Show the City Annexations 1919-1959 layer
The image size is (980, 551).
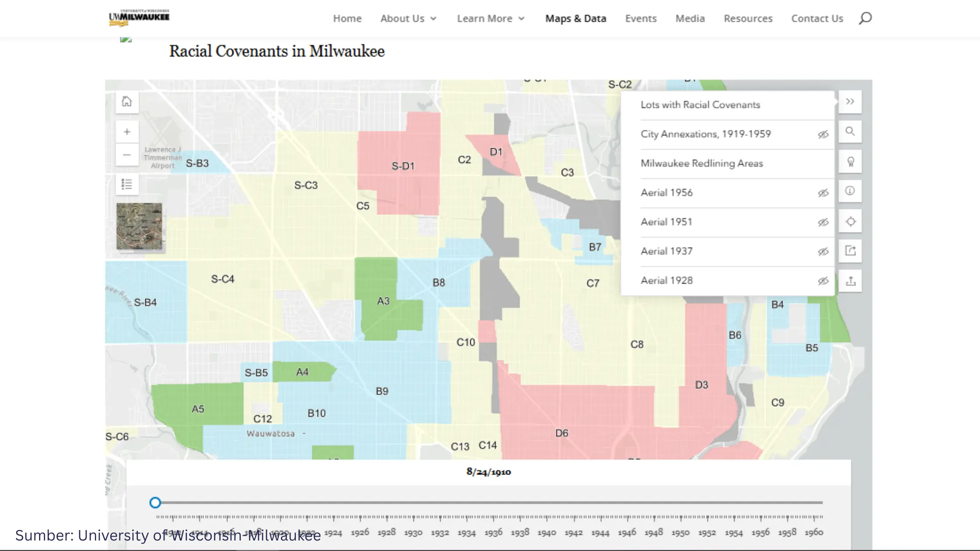click(x=823, y=134)
